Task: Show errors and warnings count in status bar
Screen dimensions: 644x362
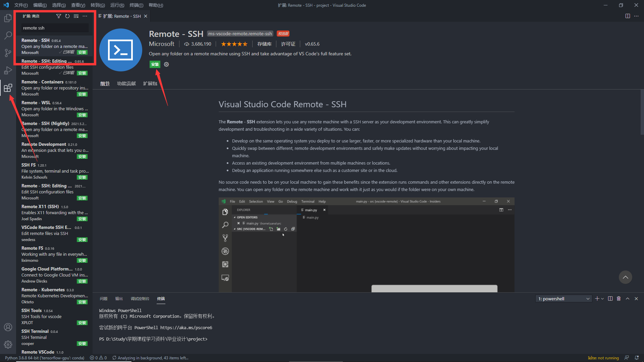Action: point(98,358)
